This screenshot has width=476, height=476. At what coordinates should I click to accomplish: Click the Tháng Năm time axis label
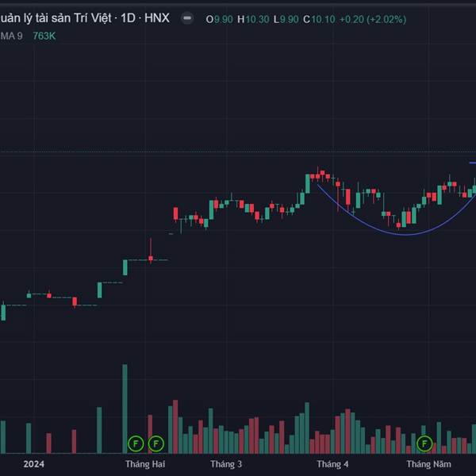tap(428, 464)
